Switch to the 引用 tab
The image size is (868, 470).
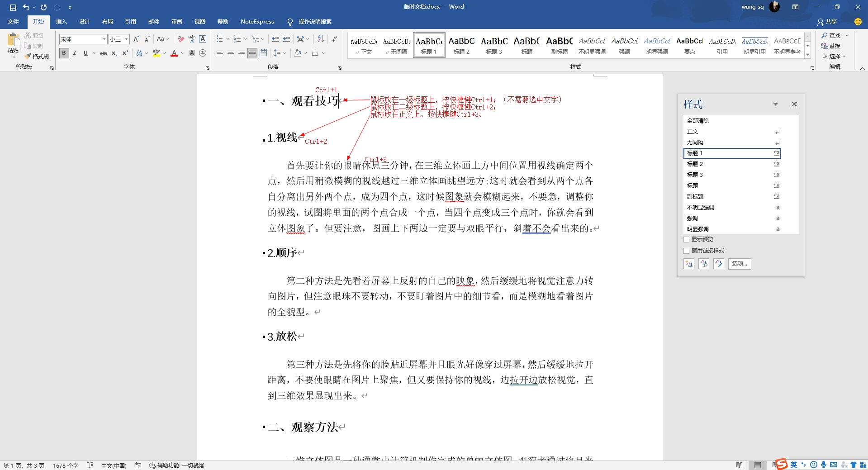[130, 21]
